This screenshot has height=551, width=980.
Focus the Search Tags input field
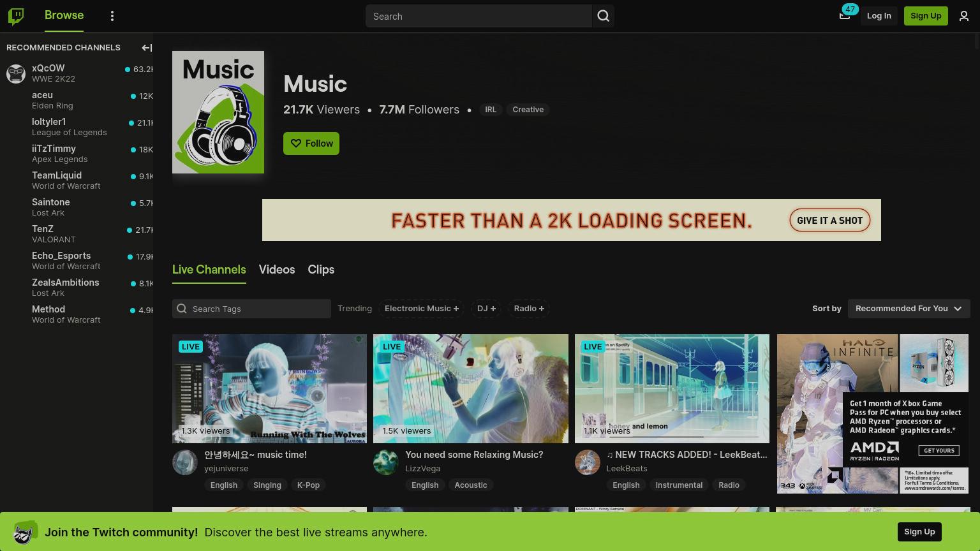coord(251,309)
